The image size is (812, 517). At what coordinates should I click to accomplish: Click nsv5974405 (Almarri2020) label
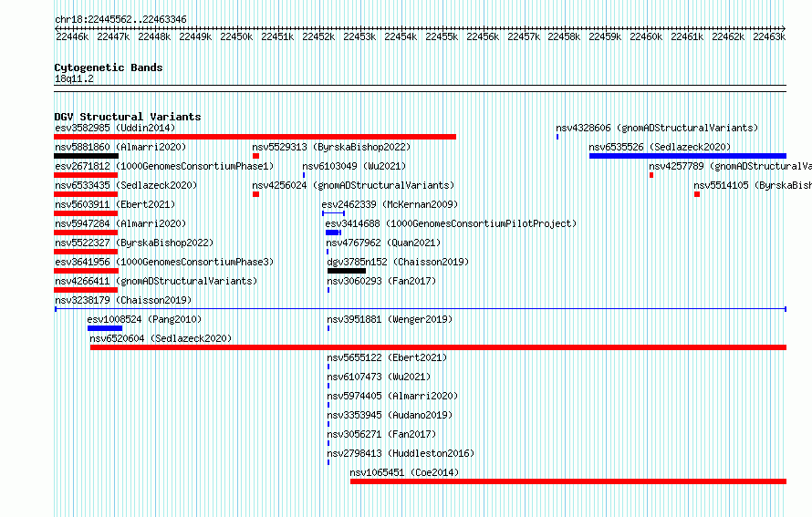pyautogui.click(x=392, y=396)
